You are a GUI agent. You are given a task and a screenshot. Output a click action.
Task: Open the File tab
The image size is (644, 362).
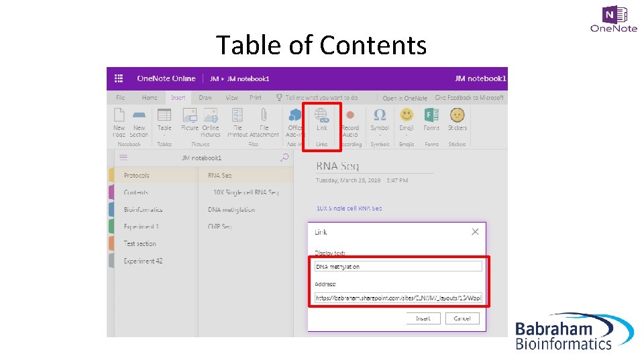point(120,98)
